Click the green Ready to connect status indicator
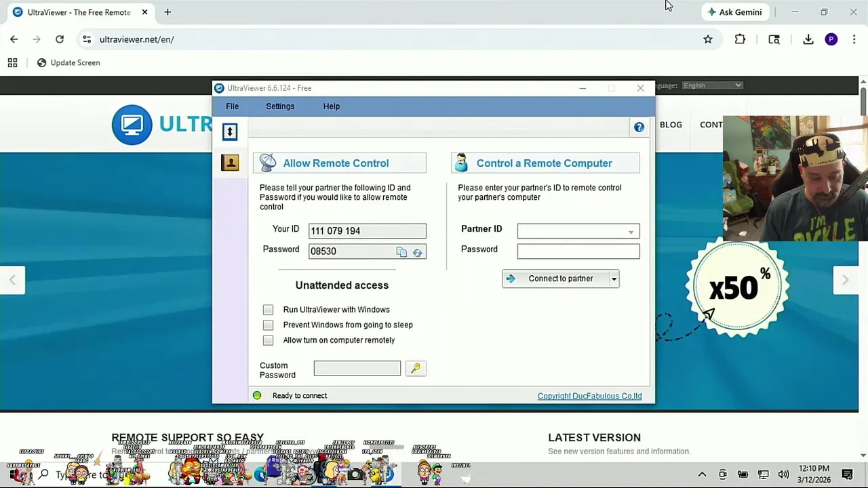The width and height of the screenshot is (868, 488). (257, 395)
